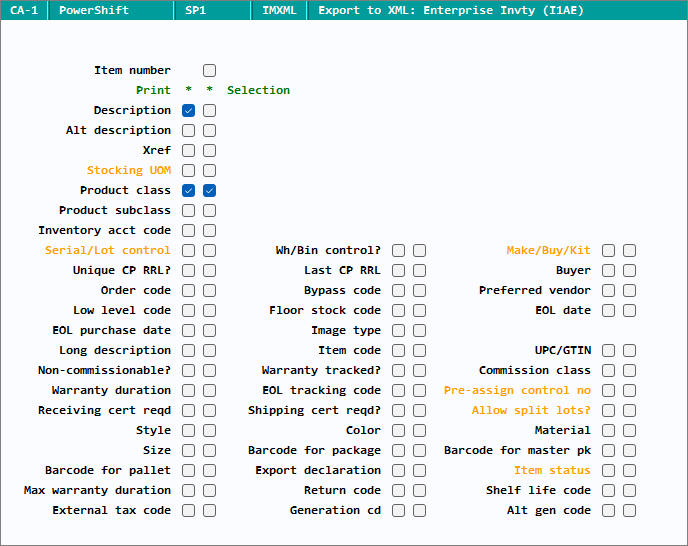Check Item code selection checkbox
The height and width of the screenshot is (546, 688).
click(x=419, y=350)
